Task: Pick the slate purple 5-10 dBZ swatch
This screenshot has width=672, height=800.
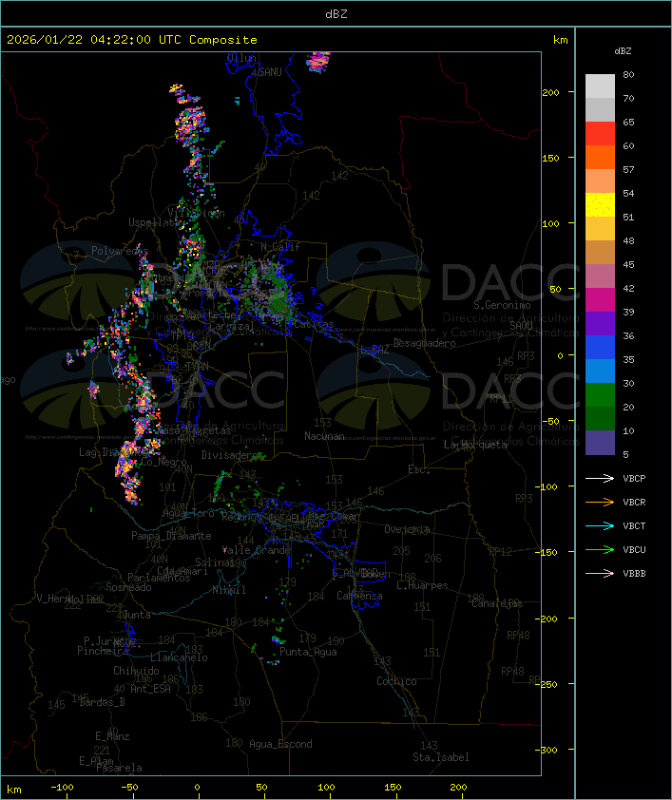Action: pyautogui.click(x=600, y=443)
